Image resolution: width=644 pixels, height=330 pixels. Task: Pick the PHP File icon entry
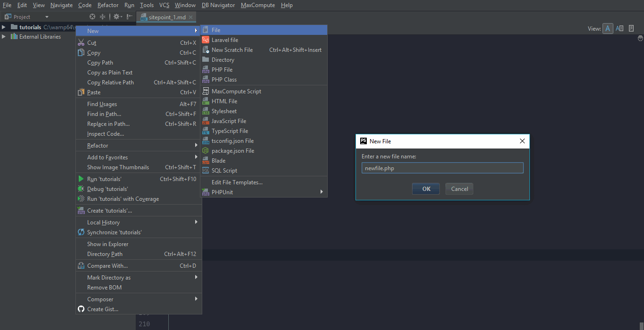click(206, 70)
